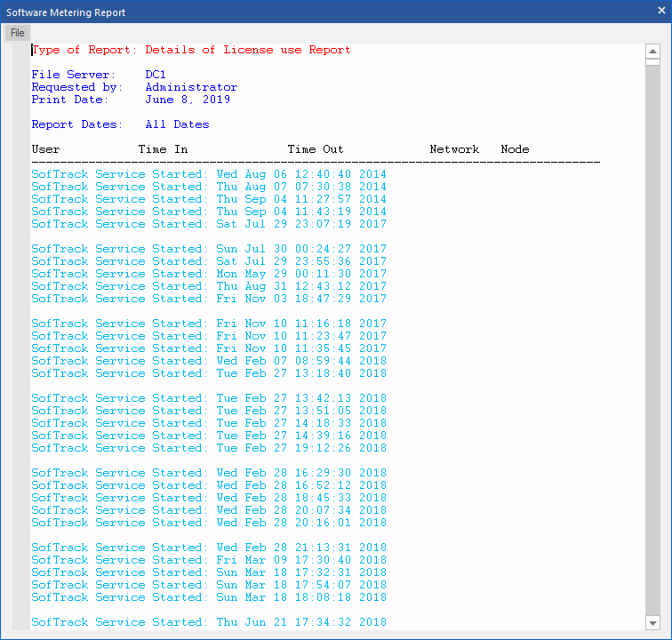Click the Tue Feb 27 14:18:33 2018 entry
The height and width of the screenshot is (640, 672).
(x=209, y=423)
